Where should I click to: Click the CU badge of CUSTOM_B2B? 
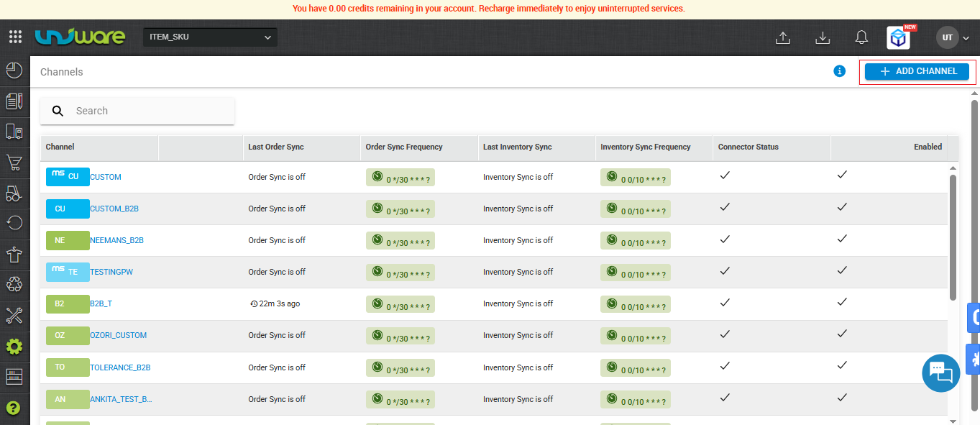click(x=68, y=209)
